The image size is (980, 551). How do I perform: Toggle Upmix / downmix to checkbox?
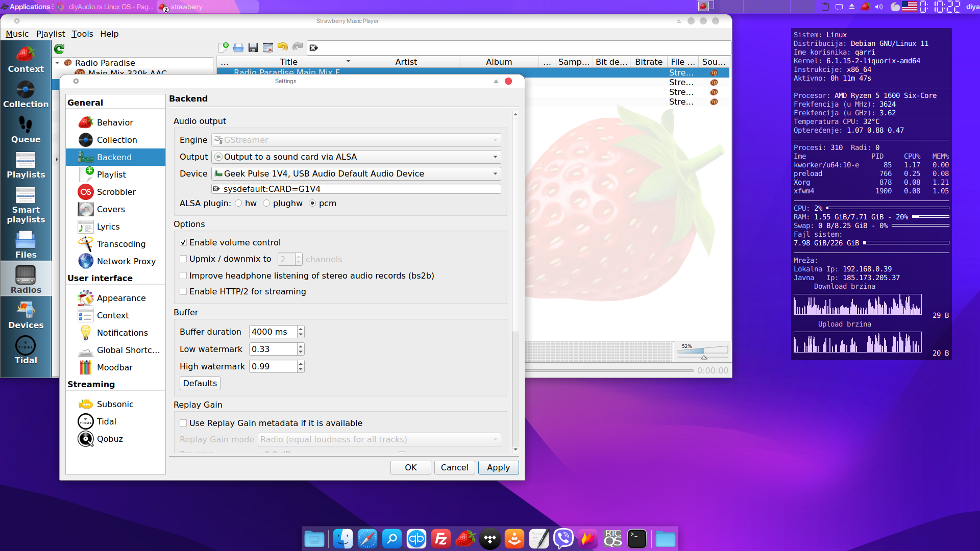click(x=183, y=259)
